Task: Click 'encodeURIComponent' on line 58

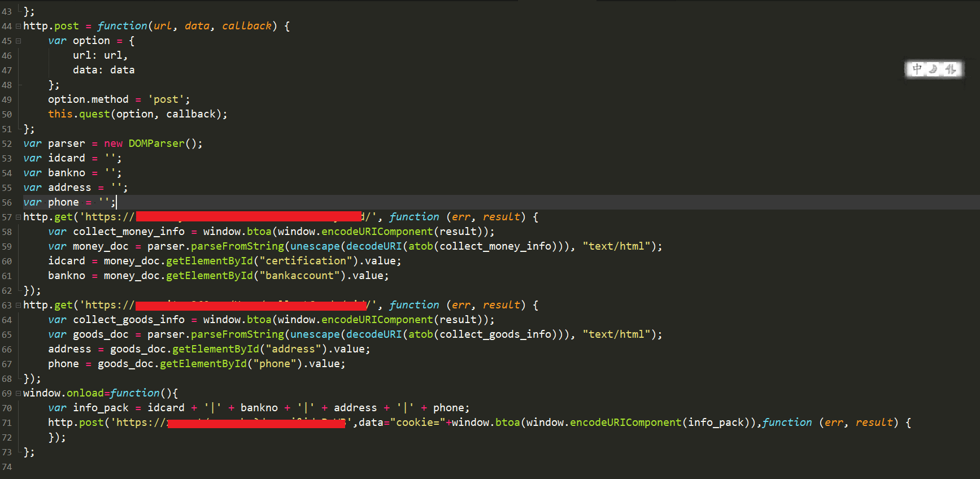Action: [377, 232]
